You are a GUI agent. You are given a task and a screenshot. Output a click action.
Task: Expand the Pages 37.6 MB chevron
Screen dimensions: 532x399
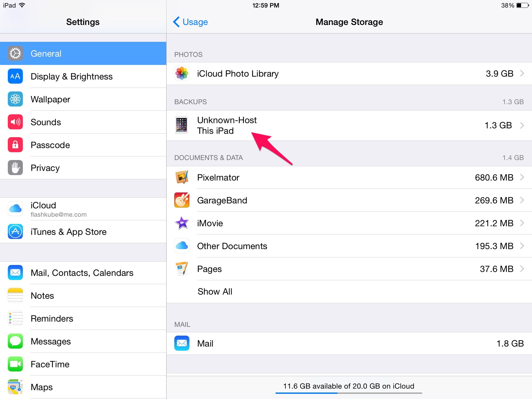pyautogui.click(x=522, y=269)
